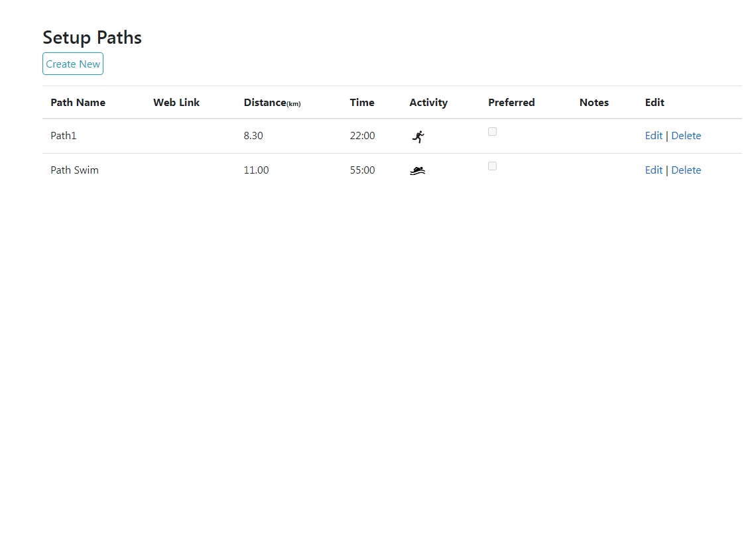Click the Distance (km) column header
The height and width of the screenshot is (550, 756).
coord(272,103)
